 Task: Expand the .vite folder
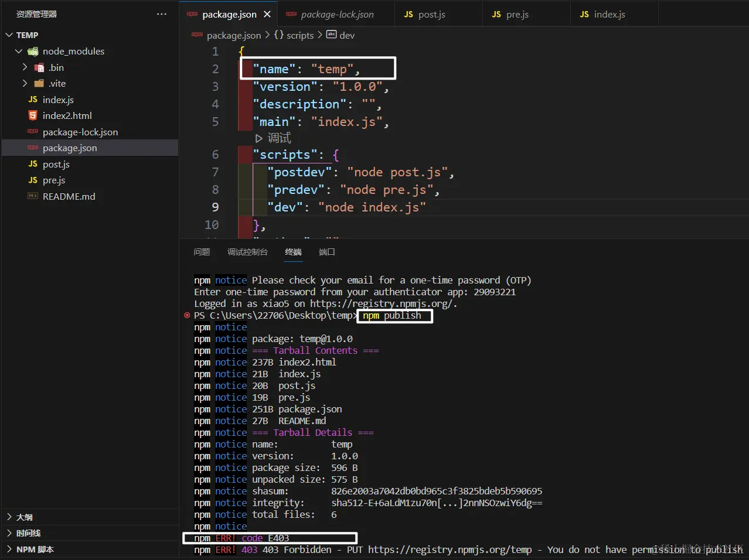25,84
